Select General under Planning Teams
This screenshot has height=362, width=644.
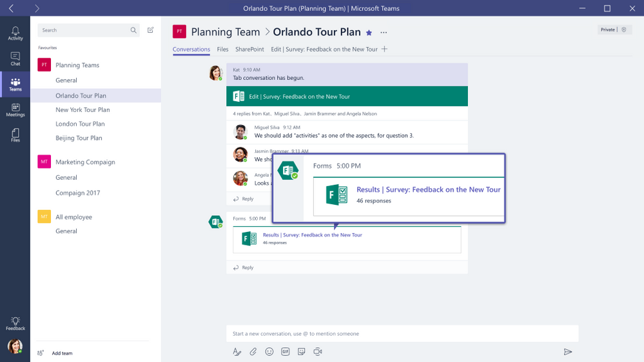click(x=66, y=81)
